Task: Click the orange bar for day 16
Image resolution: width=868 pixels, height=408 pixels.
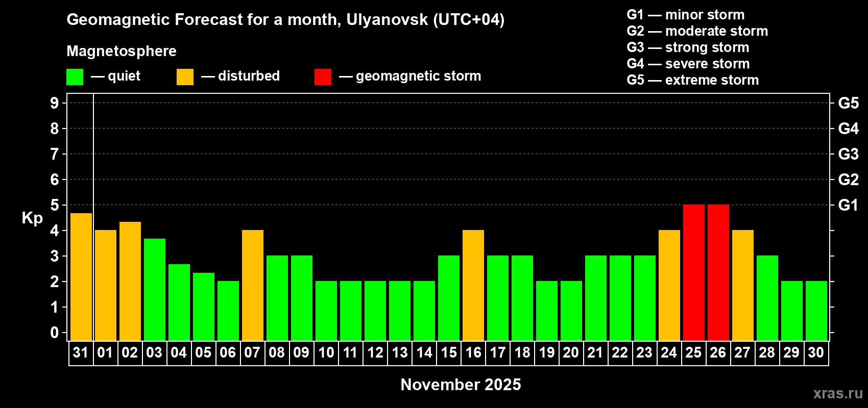Action: [473, 286]
